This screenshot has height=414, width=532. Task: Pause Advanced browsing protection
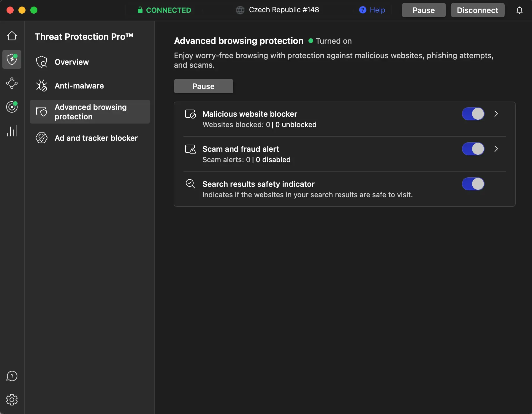203,86
